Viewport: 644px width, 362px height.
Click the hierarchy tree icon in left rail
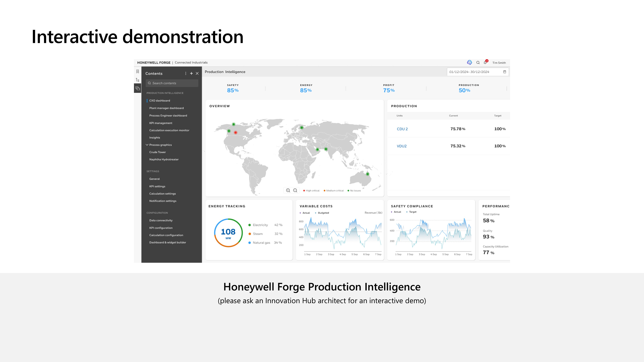137,80
